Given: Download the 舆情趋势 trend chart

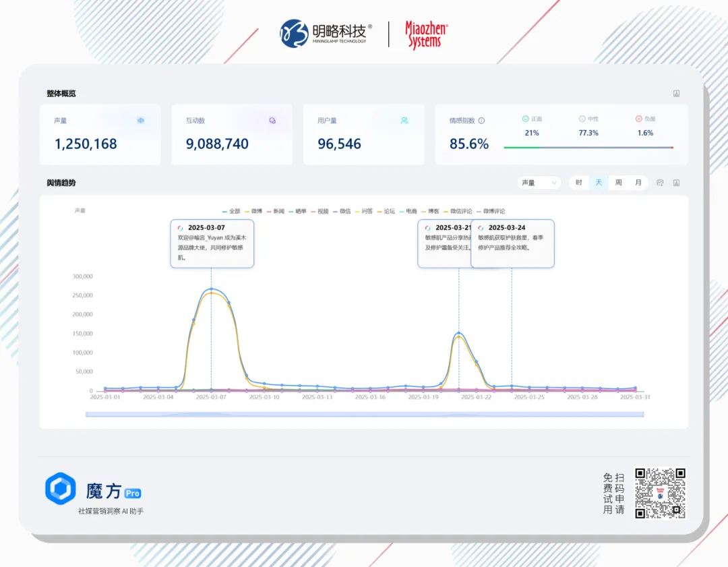Looking at the screenshot, I should (x=676, y=183).
